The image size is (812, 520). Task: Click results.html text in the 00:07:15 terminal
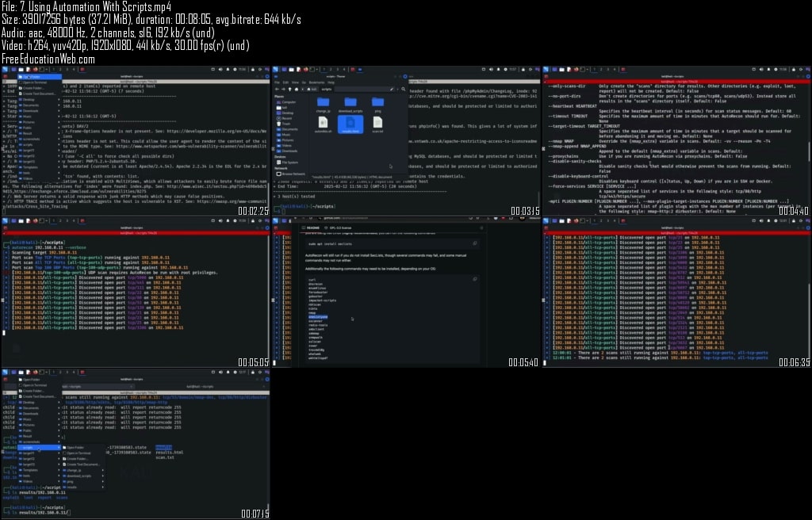tap(170, 452)
